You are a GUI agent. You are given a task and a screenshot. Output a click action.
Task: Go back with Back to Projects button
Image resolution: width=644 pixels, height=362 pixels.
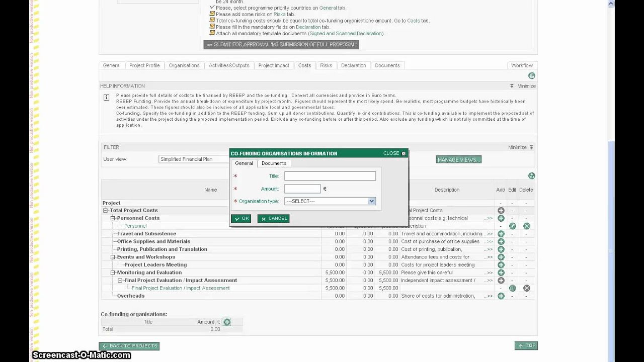pyautogui.click(x=129, y=346)
